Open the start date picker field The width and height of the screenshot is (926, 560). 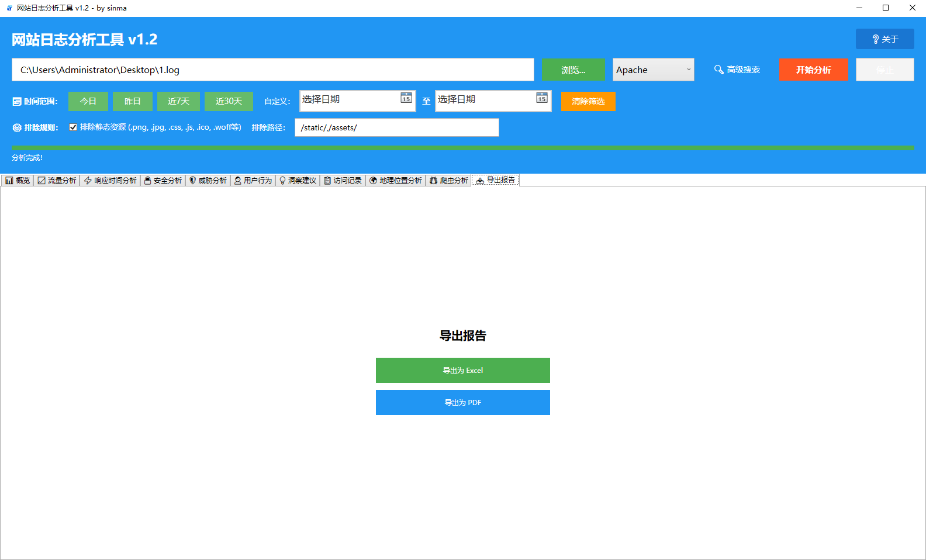[350, 100]
